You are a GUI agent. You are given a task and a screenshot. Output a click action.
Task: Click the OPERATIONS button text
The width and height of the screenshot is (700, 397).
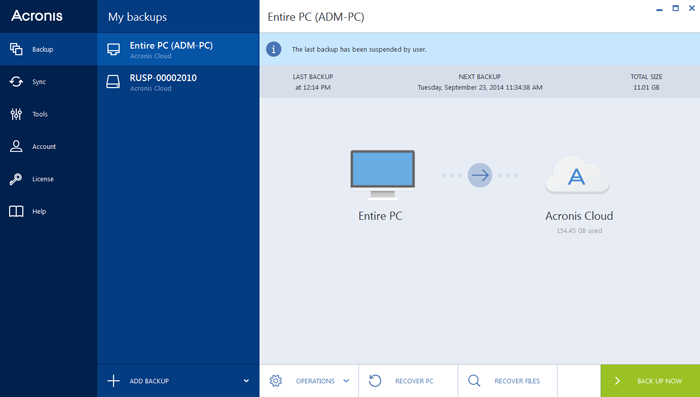click(315, 381)
